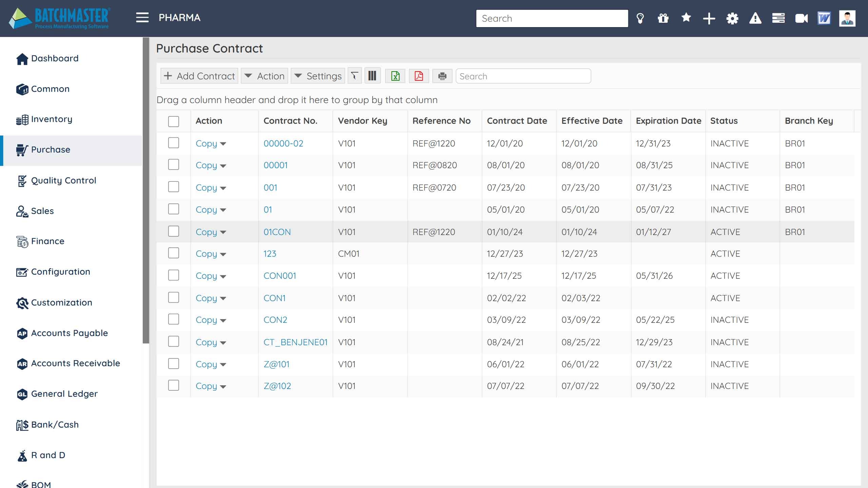Open Inventory in the sidebar
The image size is (868, 488).
(52, 119)
